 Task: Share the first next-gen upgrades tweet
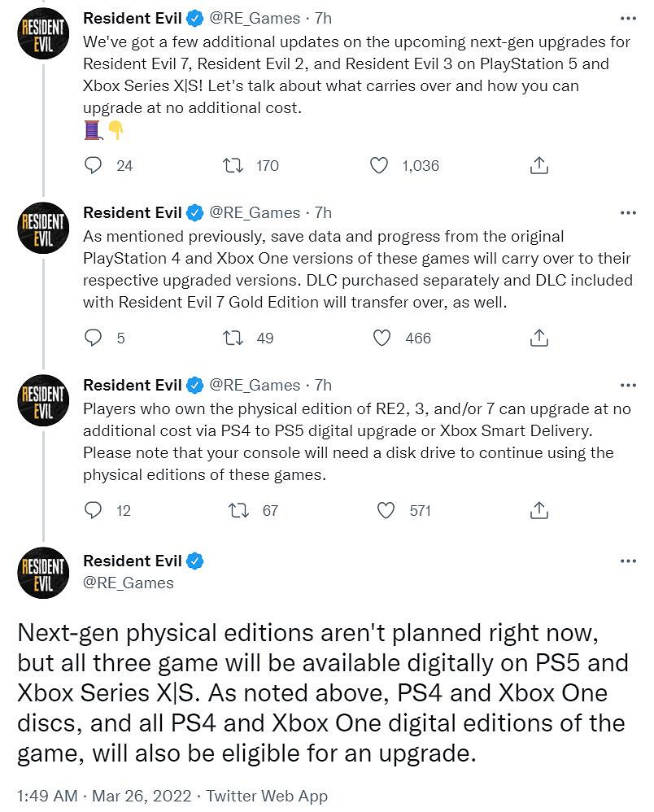pyautogui.click(x=538, y=165)
